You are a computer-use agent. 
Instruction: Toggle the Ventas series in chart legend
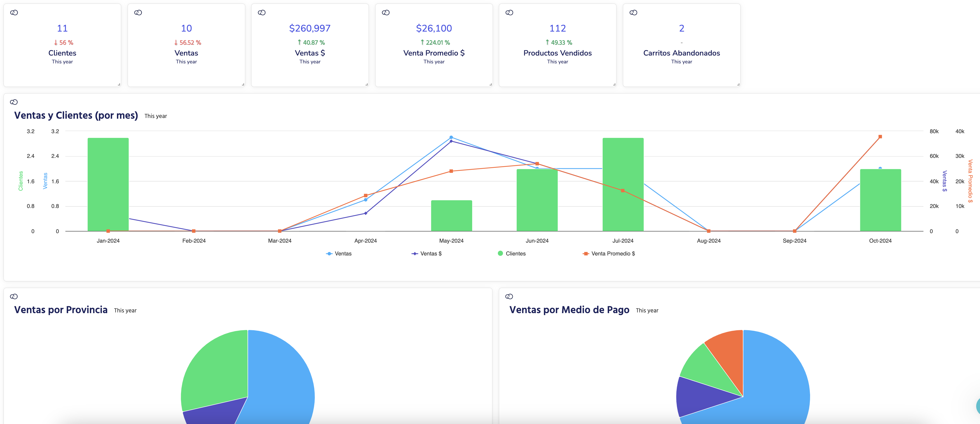click(339, 253)
